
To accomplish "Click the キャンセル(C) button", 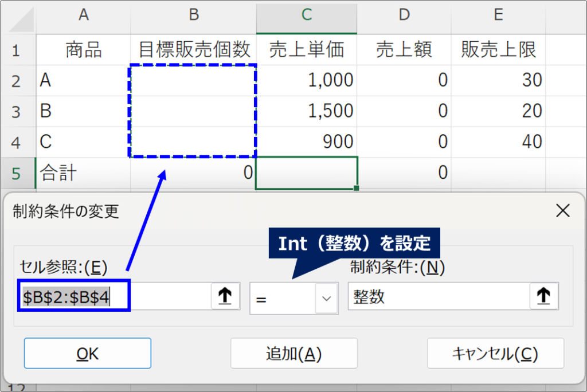I will (495, 354).
